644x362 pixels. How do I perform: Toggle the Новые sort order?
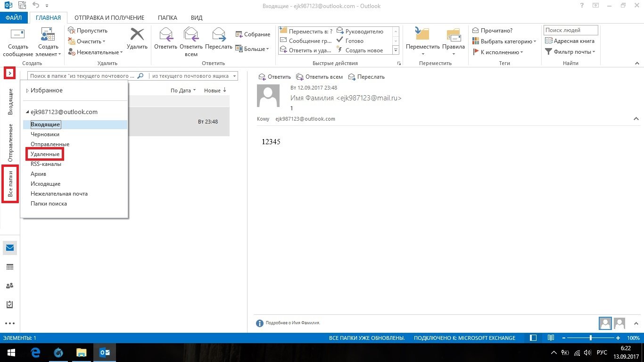pyautogui.click(x=215, y=90)
